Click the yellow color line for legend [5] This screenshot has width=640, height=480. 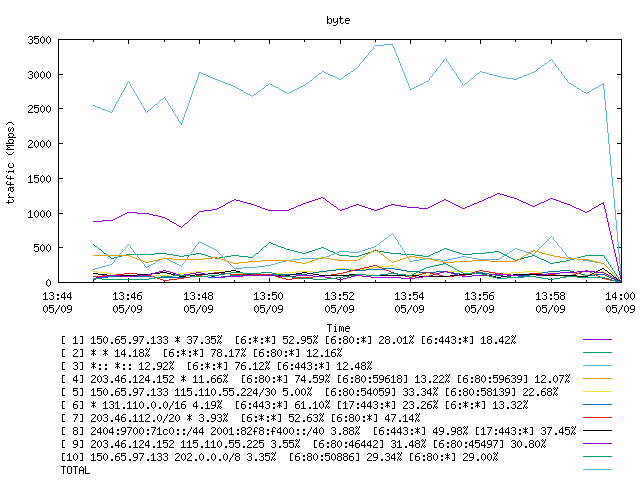click(x=597, y=392)
